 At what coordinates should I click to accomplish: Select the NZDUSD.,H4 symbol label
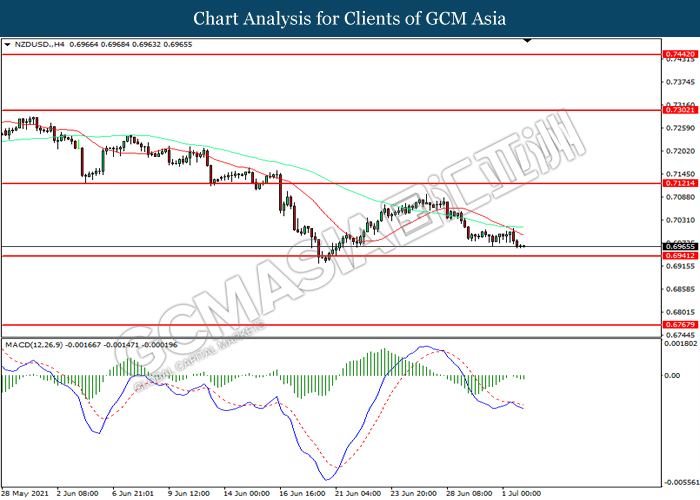click(40, 45)
